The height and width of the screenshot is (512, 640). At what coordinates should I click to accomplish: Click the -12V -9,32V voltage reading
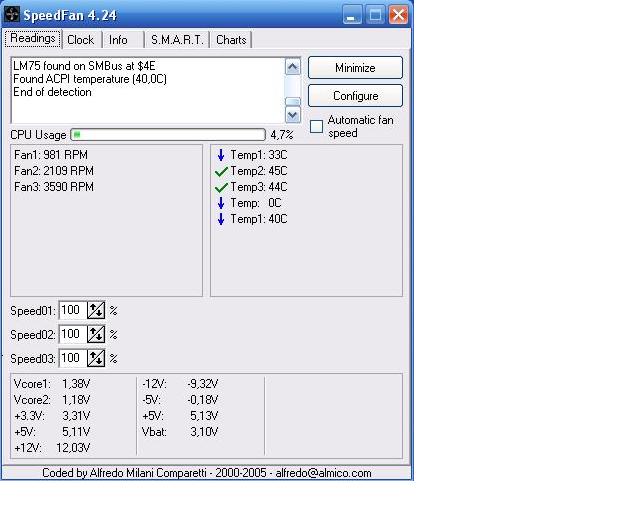(180, 384)
